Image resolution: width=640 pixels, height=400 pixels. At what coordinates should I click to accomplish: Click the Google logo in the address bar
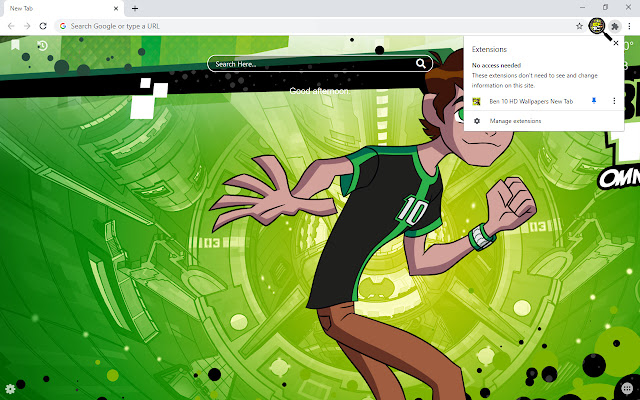pos(62,26)
